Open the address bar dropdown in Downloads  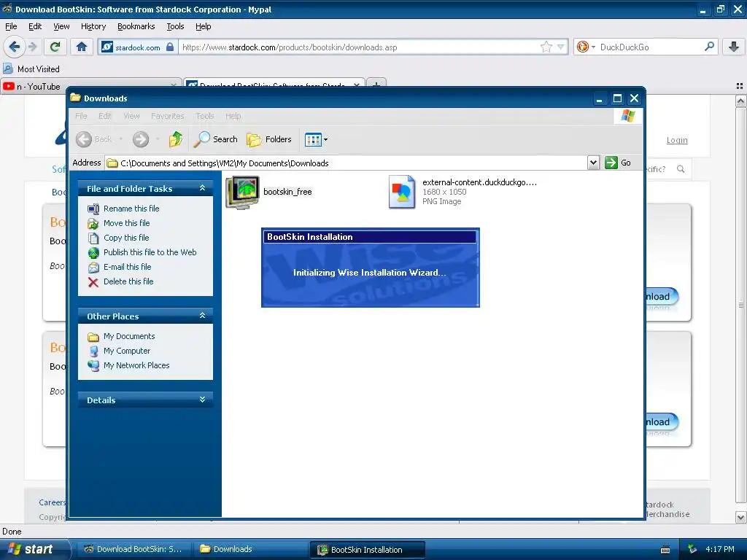click(x=593, y=163)
